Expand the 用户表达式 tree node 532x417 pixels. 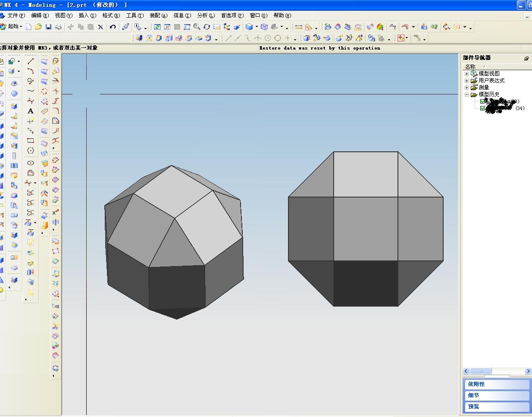pos(466,81)
